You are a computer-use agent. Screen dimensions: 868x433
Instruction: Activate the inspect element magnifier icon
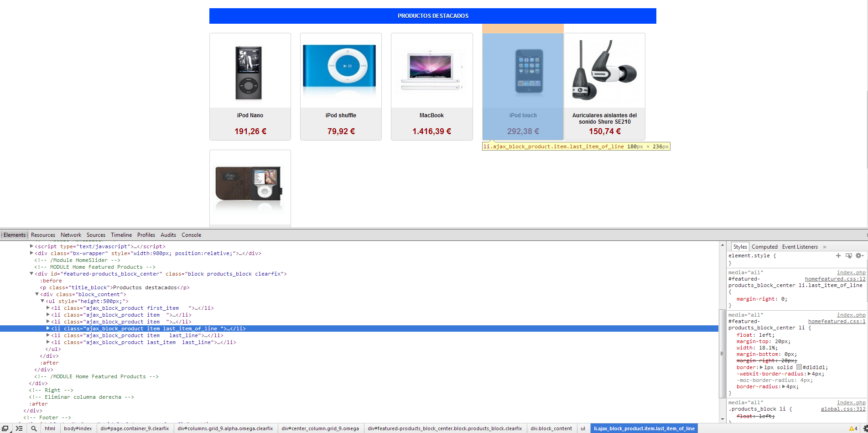click(34, 428)
